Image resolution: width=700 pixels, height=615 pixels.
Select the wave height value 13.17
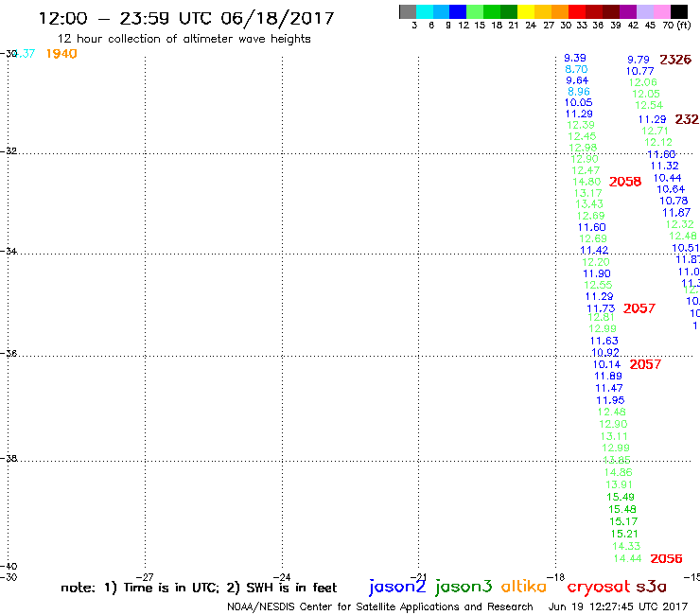click(x=588, y=193)
